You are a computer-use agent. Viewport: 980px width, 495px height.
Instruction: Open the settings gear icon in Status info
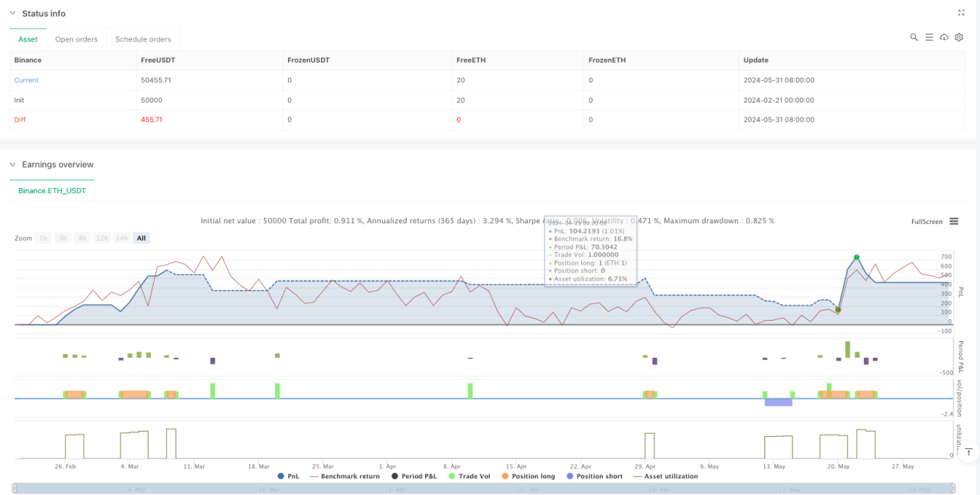pyautogui.click(x=959, y=37)
